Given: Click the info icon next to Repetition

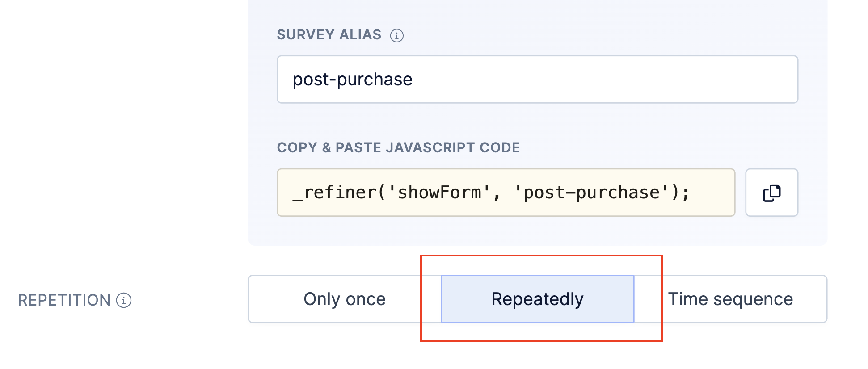Looking at the screenshot, I should tap(124, 300).
